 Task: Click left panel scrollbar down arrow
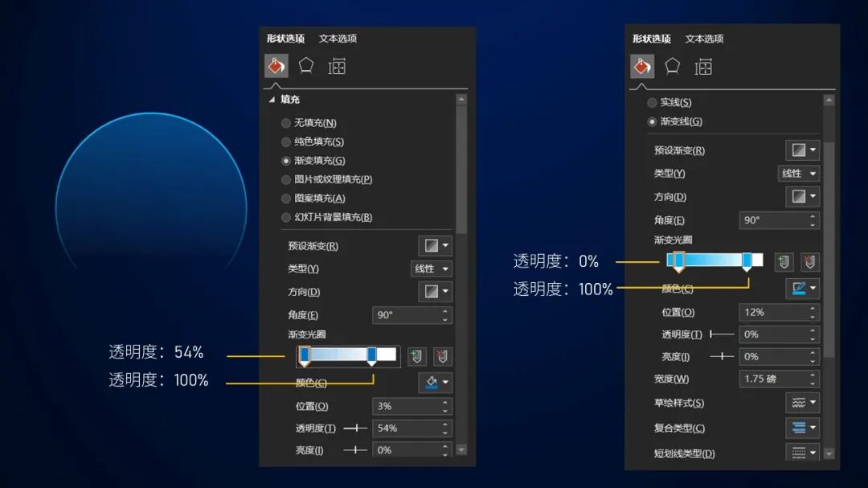point(461,449)
